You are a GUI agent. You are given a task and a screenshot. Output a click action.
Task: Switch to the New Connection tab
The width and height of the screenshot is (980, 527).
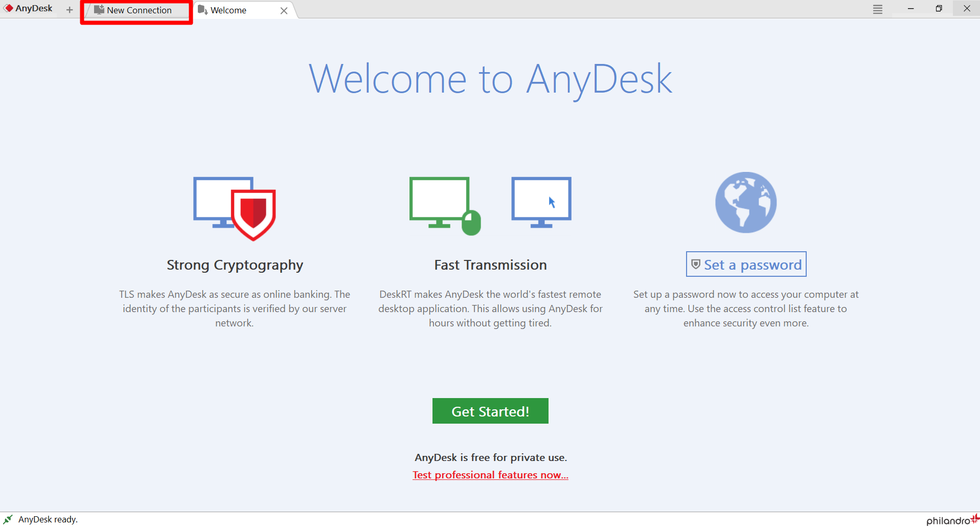136,10
